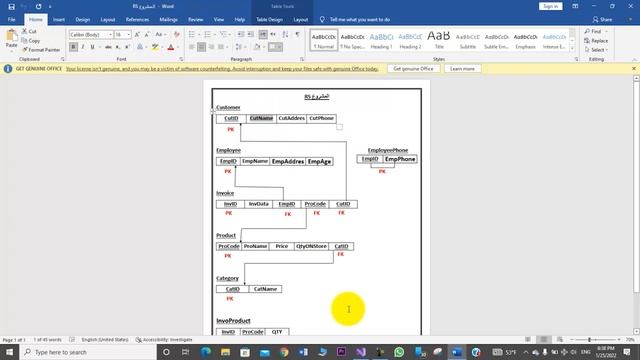Increase font size with the grow font icon
640x360 pixels.
tap(137, 35)
